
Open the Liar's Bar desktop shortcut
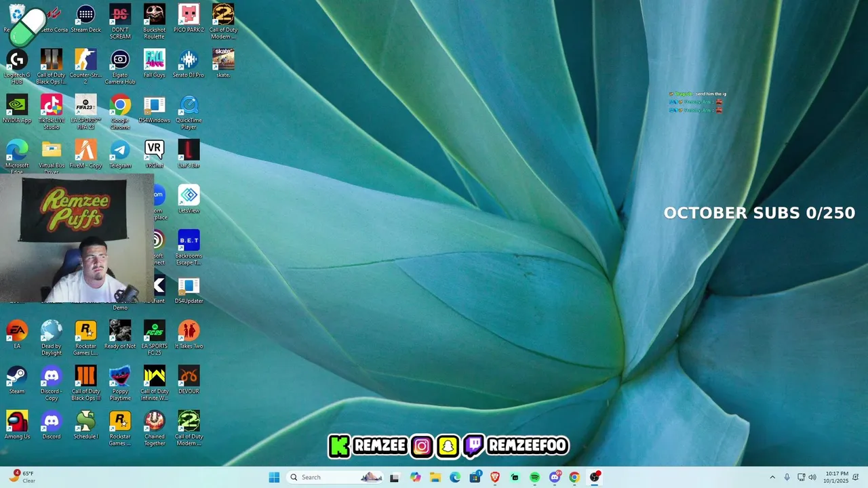tap(189, 155)
